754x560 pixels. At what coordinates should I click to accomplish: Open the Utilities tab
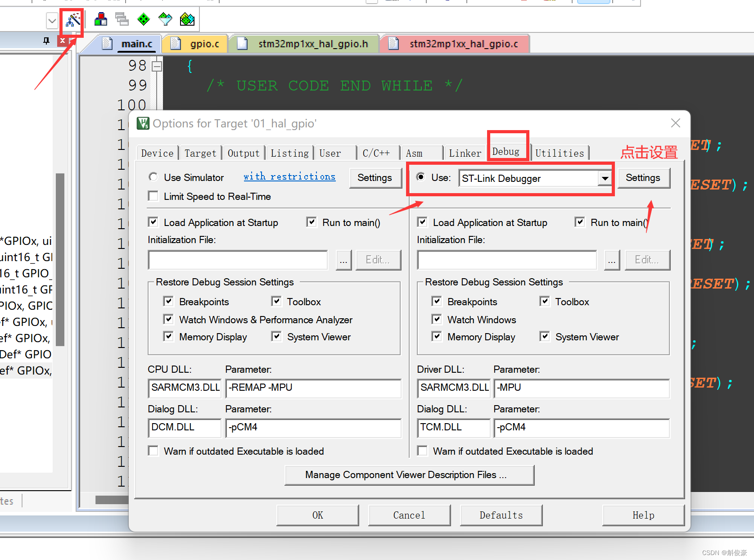(560, 153)
